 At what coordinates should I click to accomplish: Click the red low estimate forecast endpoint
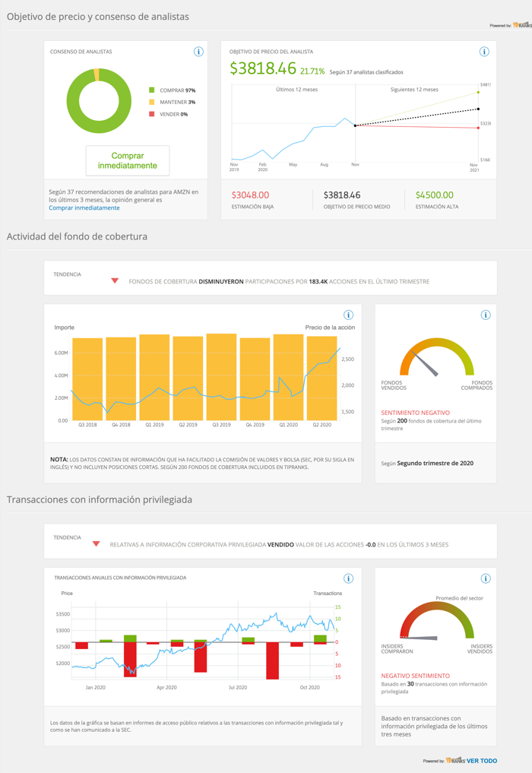pos(478,128)
